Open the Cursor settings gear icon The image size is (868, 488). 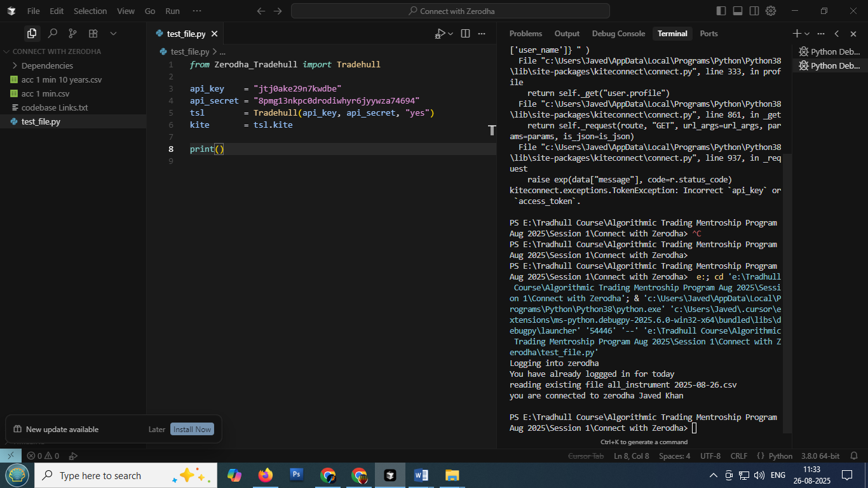coord(771,11)
